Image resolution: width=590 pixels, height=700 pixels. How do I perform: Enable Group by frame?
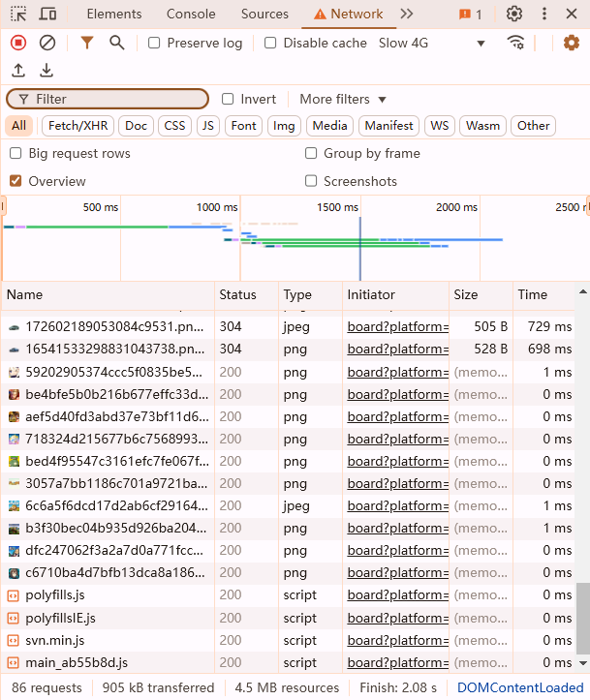[x=311, y=153]
